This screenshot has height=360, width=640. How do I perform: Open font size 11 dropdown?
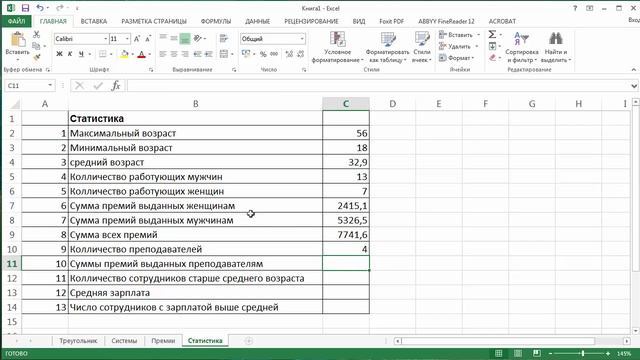coord(127,39)
